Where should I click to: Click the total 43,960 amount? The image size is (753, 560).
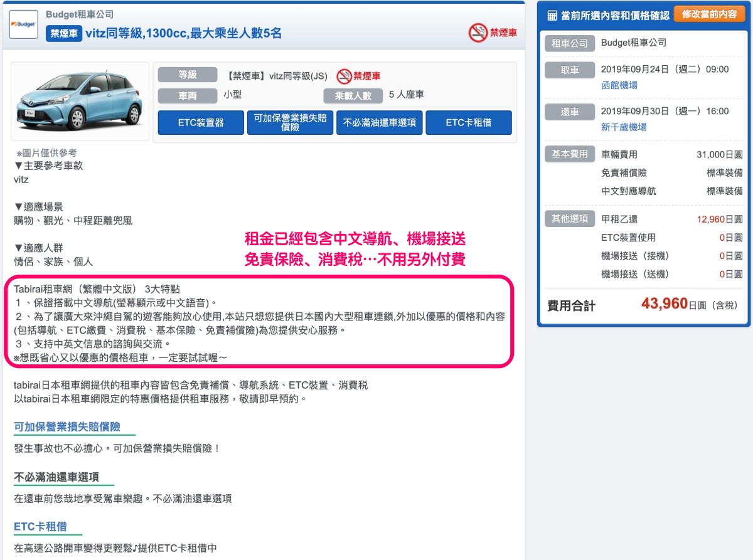pos(665,304)
